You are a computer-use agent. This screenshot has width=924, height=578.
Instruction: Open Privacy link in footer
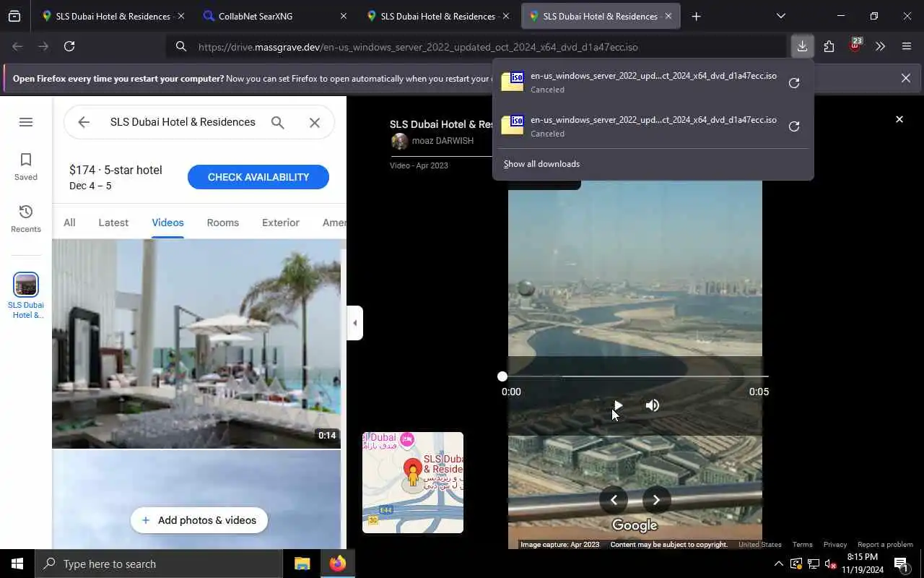835,545
